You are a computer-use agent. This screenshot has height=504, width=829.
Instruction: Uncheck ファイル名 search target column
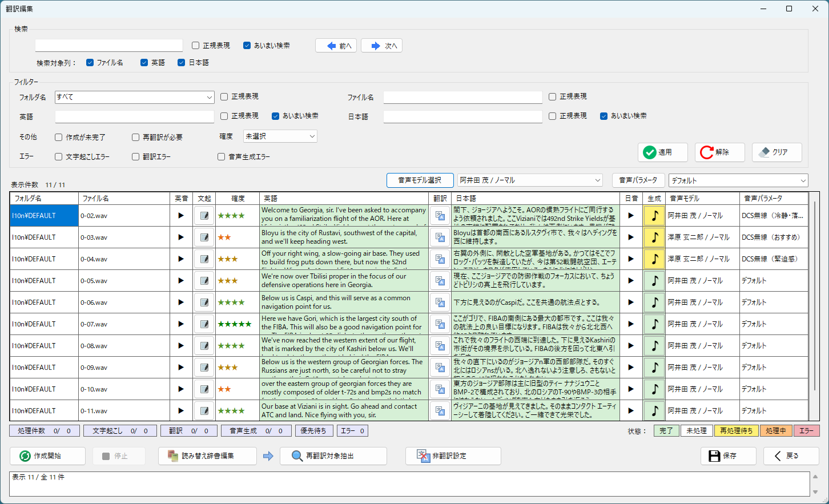coord(90,63)
